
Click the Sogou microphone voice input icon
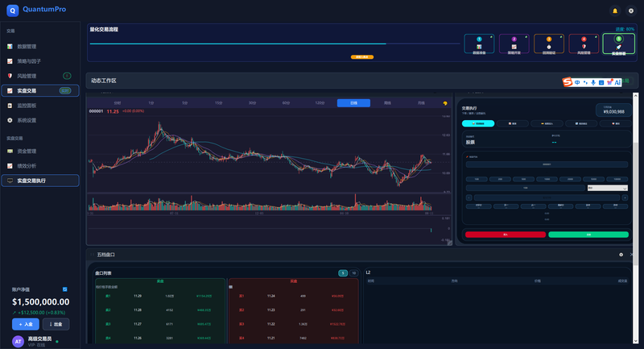click(x=593, y=82)
